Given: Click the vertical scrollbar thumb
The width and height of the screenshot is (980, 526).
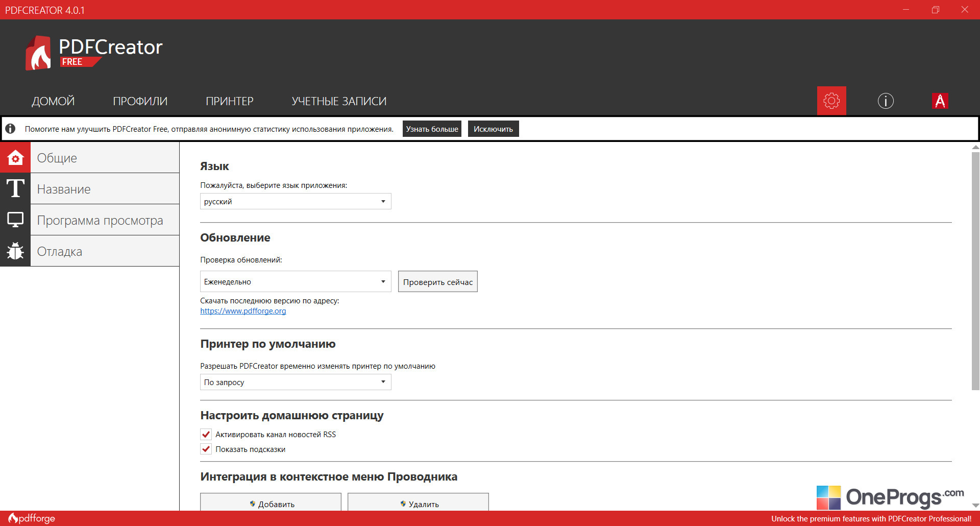Looking at the screenshot, I should click(975, 271).
